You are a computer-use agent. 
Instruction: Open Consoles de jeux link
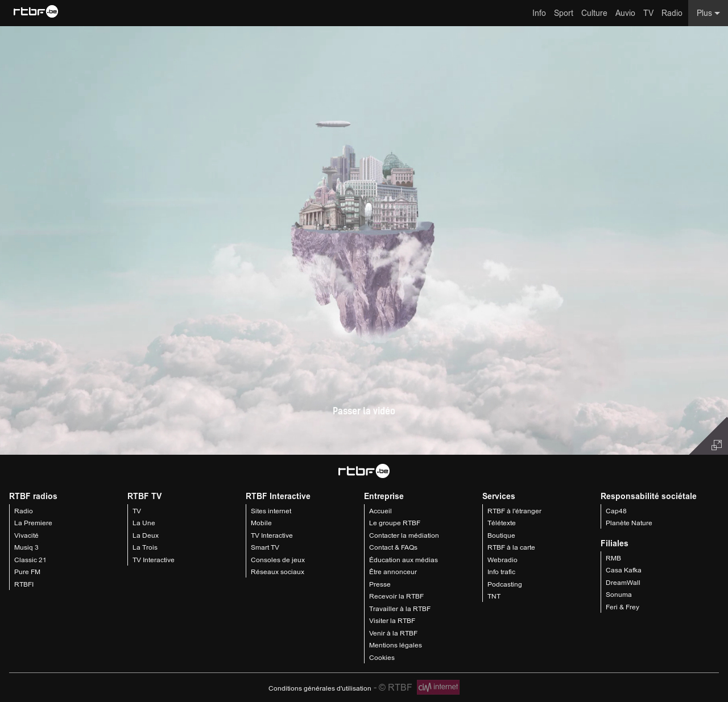[278, 560]
